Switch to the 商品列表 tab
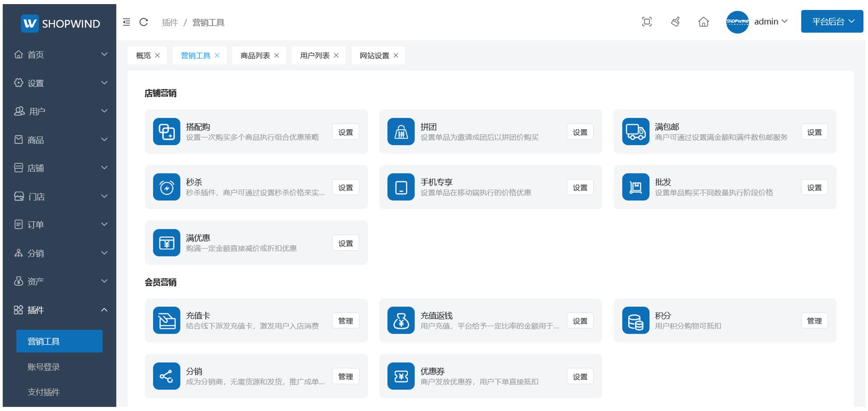This screenshot has width=868, height=411. coord(255,55)
